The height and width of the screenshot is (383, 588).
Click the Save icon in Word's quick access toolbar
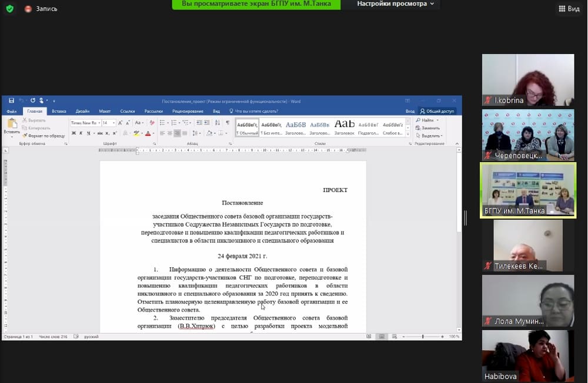[x=11, y=100]
